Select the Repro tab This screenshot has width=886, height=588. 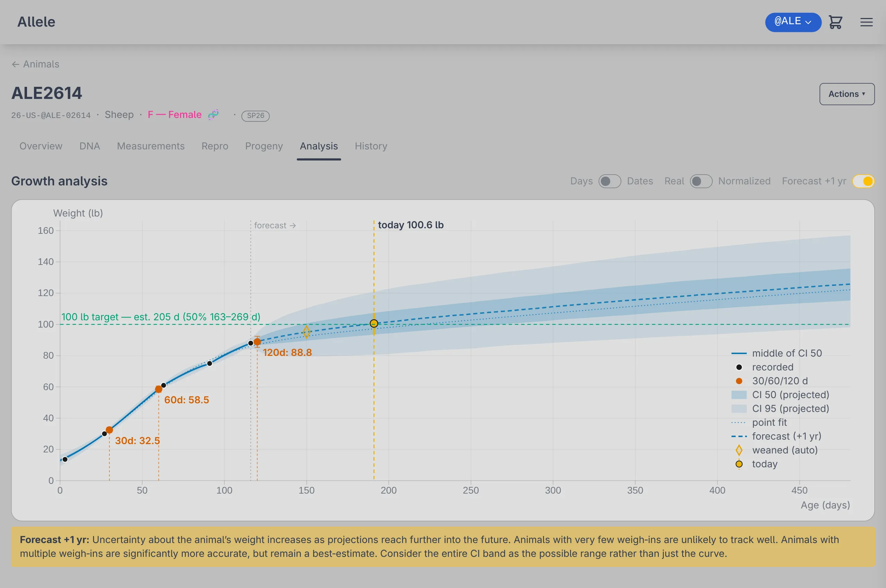click(215, 146)
